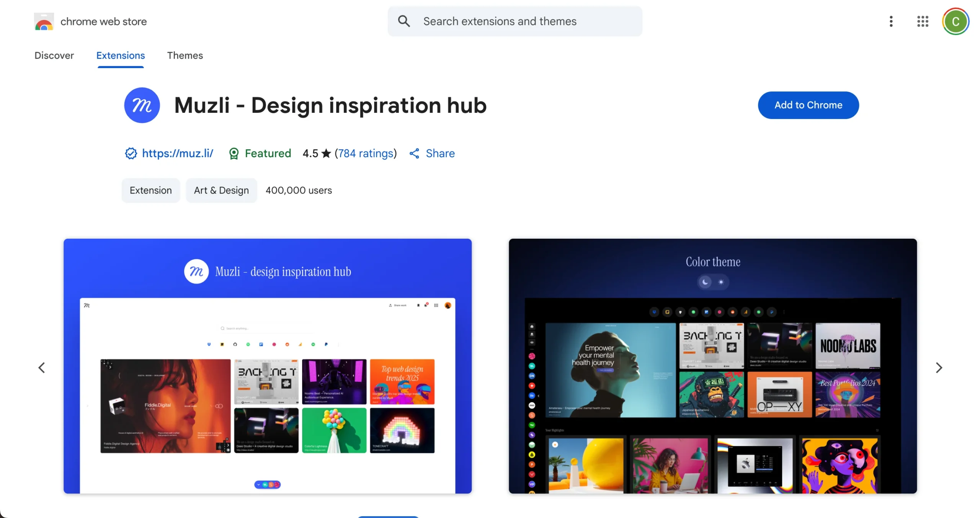Click the 400,000 users text
This screenshot has width=980, height=518.
[299, 190]
